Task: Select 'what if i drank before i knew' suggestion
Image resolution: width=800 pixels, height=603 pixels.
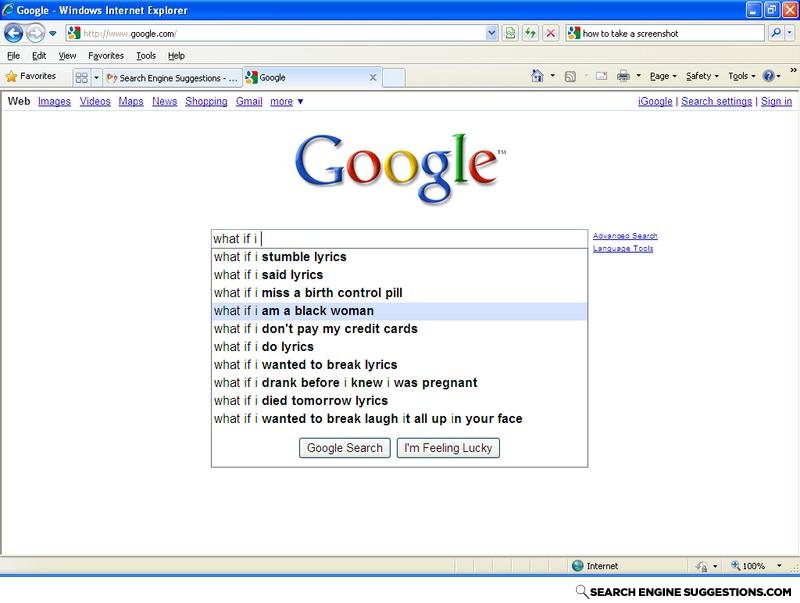Action: (x=399, y=383)
